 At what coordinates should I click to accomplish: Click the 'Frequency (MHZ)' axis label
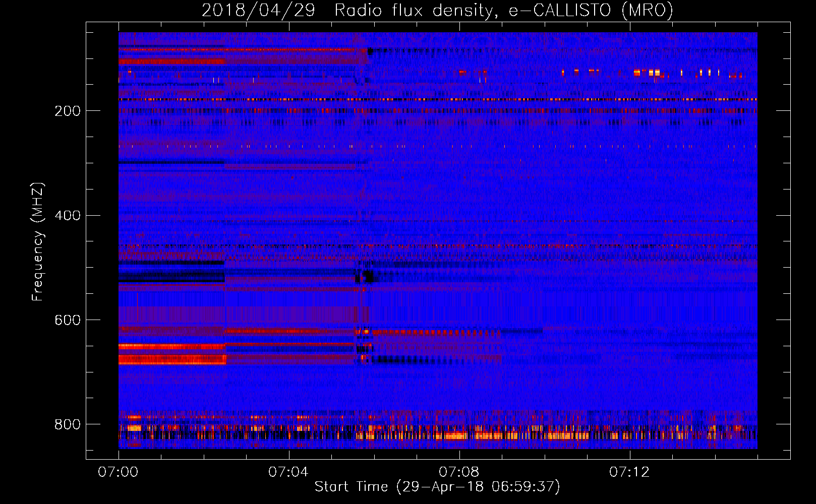[37, 242]
